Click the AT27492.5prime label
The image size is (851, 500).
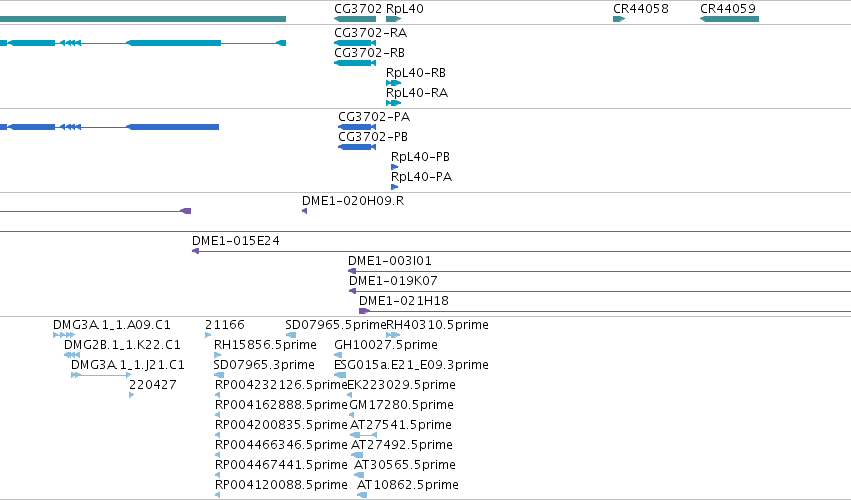pyautogui.click(x=402, y=445)
